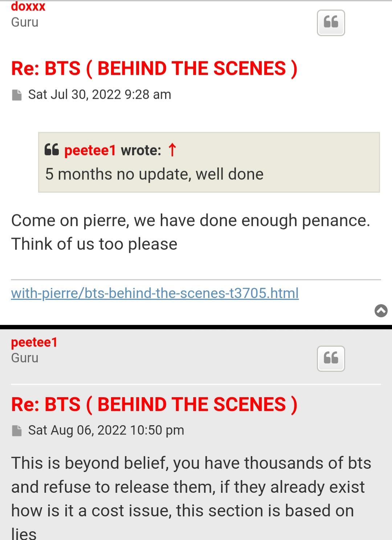Click the quotation mark icon inside the quote box
The height and width of the screenshot is (540, 392).
click(x=52, y=150)
